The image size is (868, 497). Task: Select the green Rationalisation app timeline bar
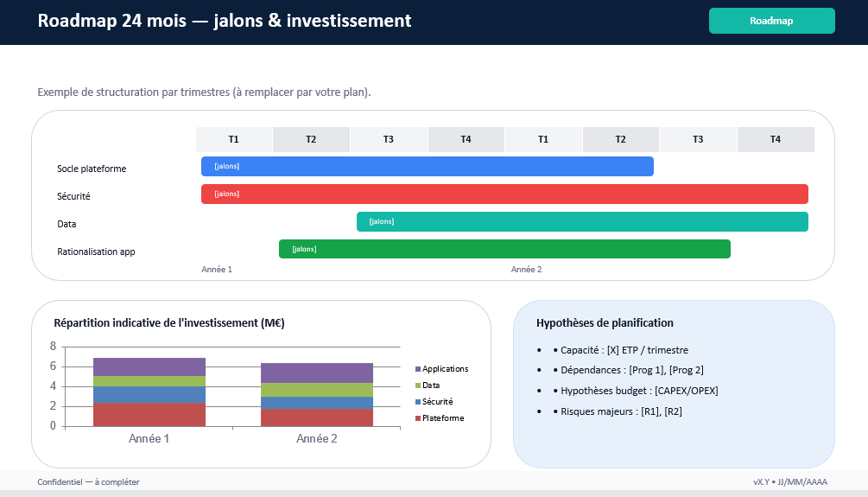504,250
